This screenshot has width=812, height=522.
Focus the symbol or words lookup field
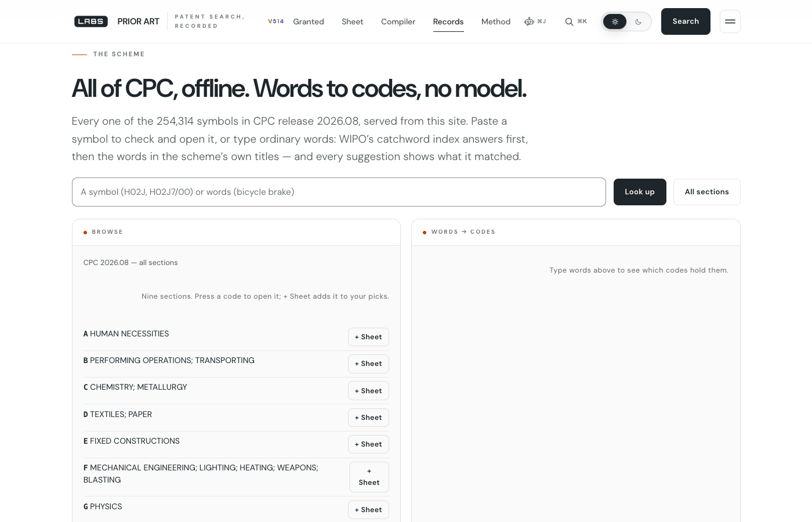click(x=339, y=192)
